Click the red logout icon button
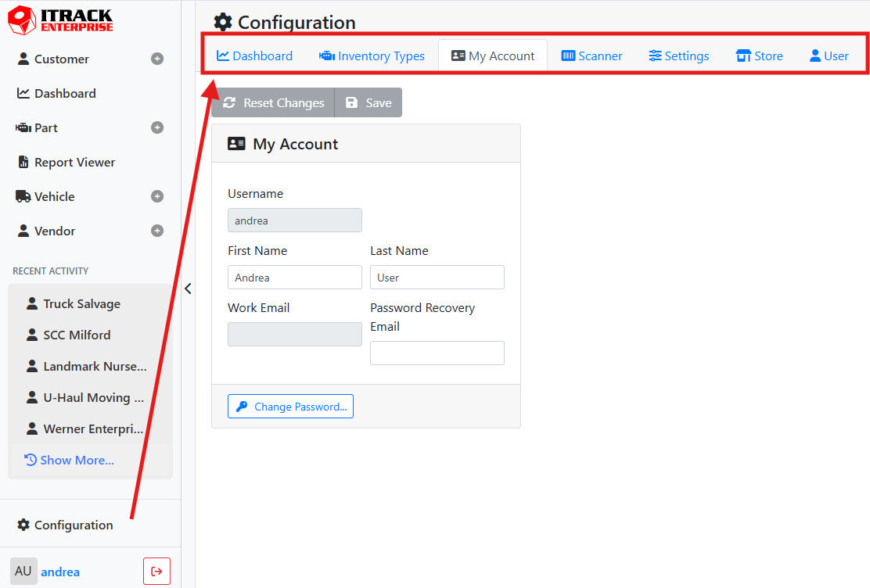Image resolution: width=870 pixels, height=588 pixels. pyautogui.click(x=156, y=572)
